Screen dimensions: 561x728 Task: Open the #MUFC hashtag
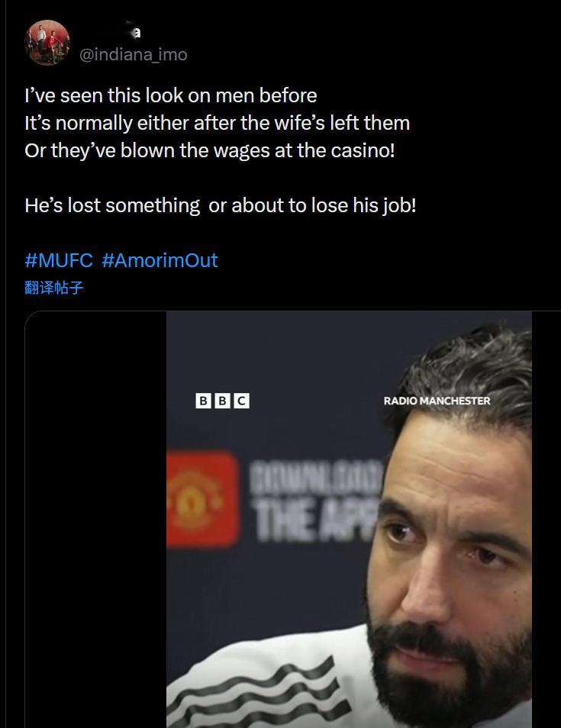pos(59,260)
